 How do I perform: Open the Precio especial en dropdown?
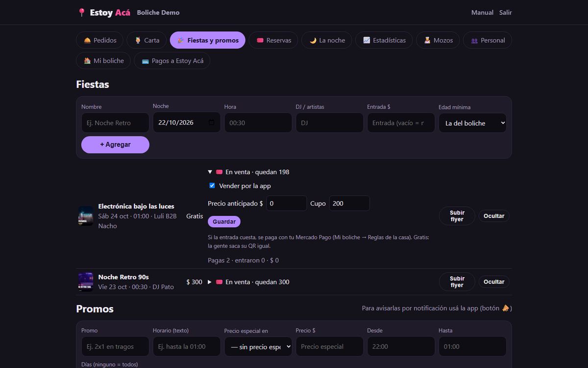point(258,346)
